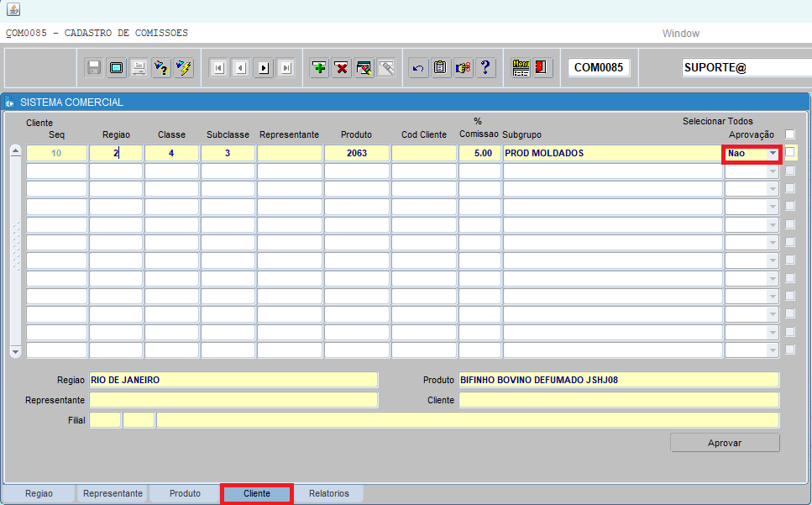Jump to the first record
Viewport: 812px width, 505px height.
[219, 68]
